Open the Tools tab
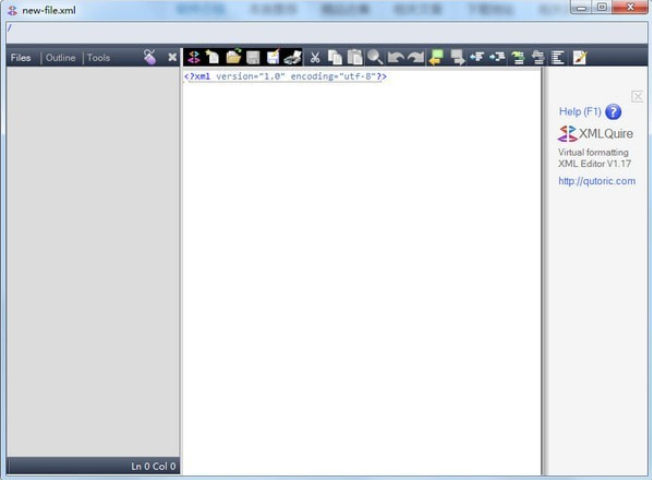Viewport: 652px width, 480px height. click(x=99, y=58)
